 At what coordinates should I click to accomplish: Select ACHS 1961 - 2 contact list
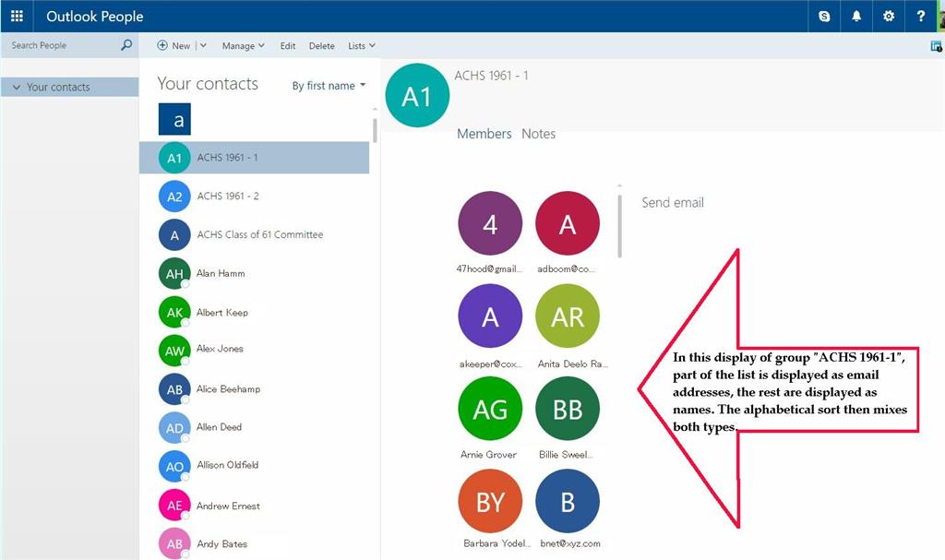point(254,197)
